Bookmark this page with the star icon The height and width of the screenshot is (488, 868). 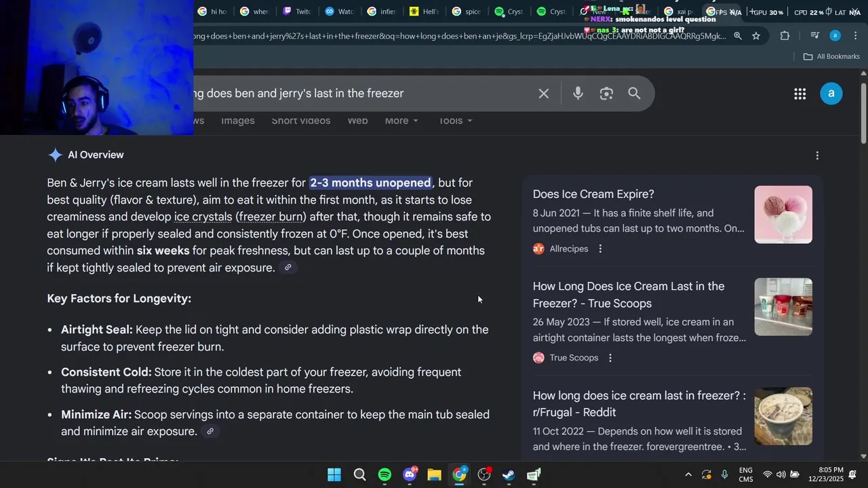pos(756,36)
